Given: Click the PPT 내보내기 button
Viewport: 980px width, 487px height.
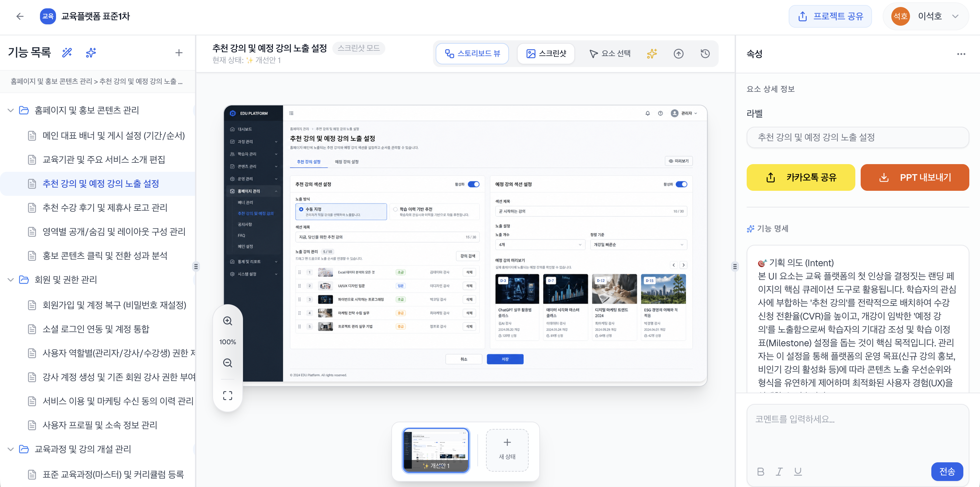Looking at the screenshot, I should (x=915, y=177).
